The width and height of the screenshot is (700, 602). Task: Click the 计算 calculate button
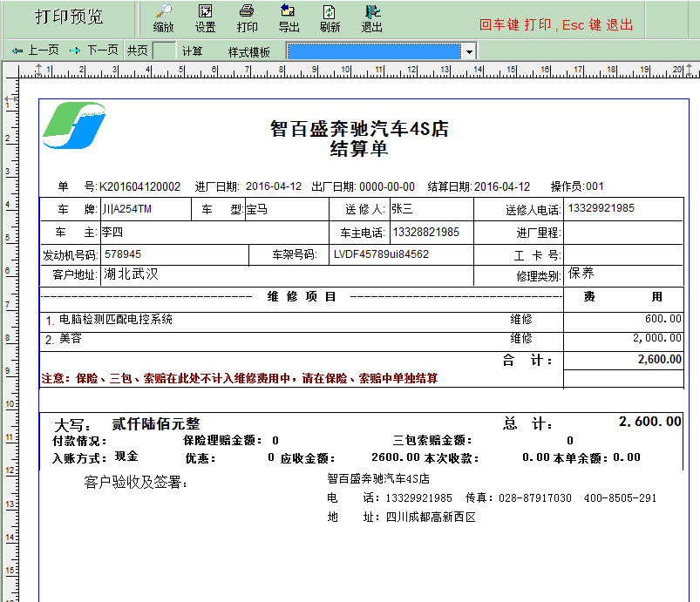coord(193,51)
